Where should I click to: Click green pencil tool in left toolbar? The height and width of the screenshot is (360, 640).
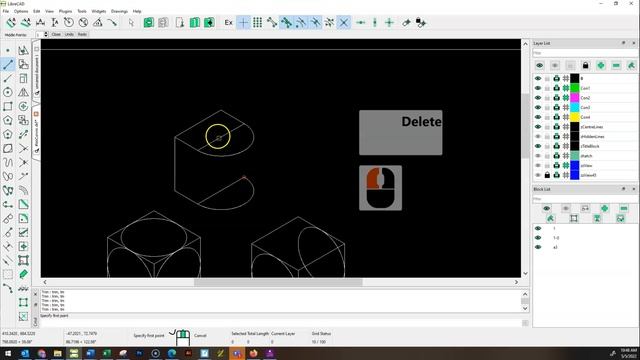23,274
